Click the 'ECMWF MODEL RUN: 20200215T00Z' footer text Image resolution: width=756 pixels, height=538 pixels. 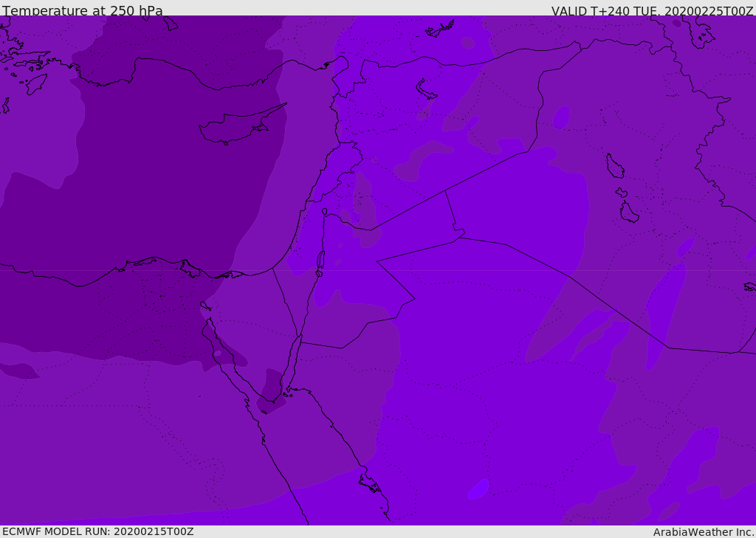98,531
